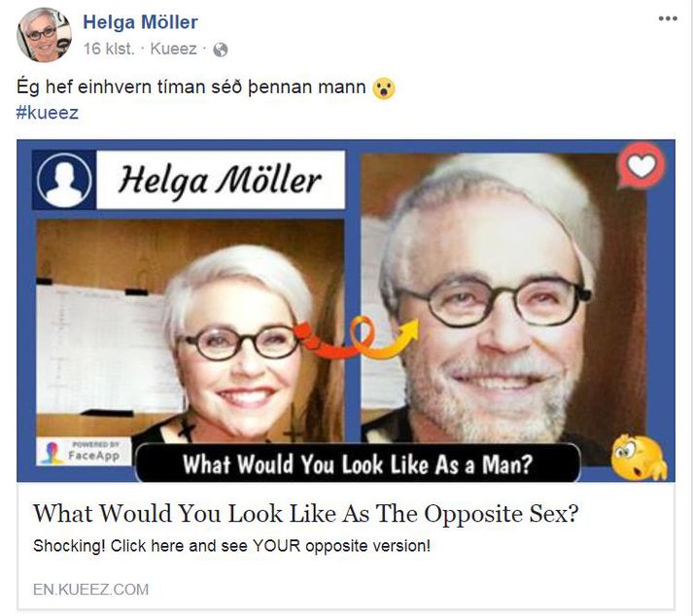693x616 pixels.
Task: Click the 'Shocking! Click here' description text
Action: point(231,546)
